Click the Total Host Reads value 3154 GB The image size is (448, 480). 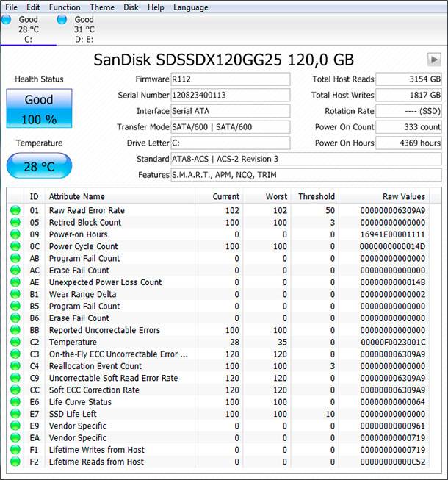(x=408, y=79)
